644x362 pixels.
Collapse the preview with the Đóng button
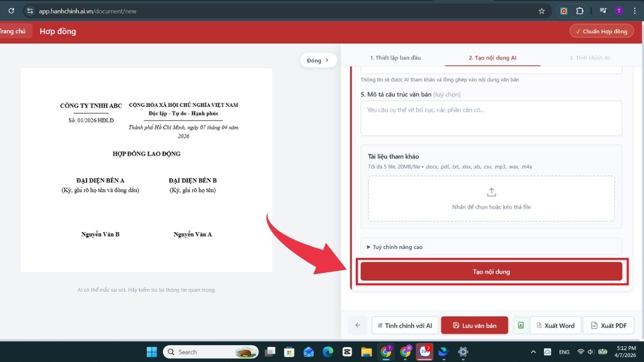[318, 61]
